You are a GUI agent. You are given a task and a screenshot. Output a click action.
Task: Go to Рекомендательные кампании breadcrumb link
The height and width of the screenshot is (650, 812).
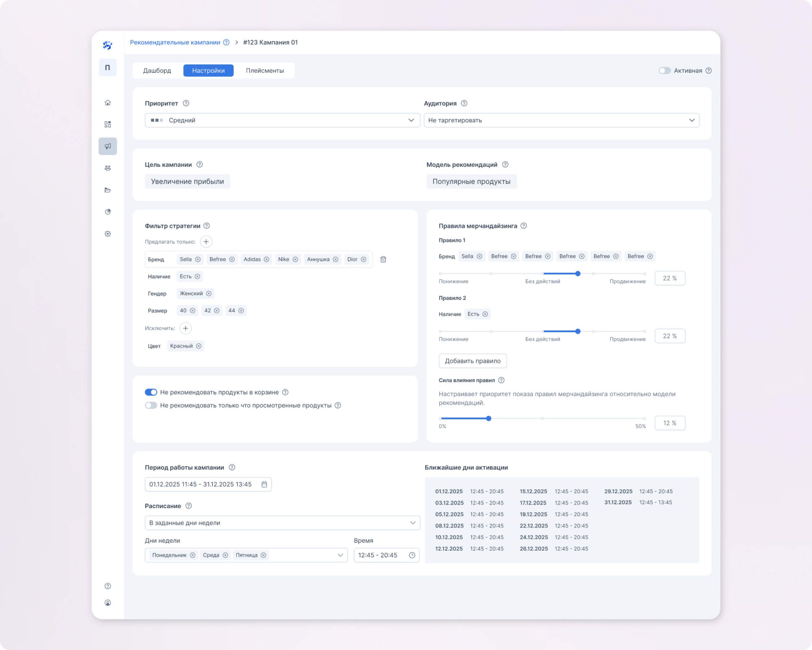click(x=175, y=42)
